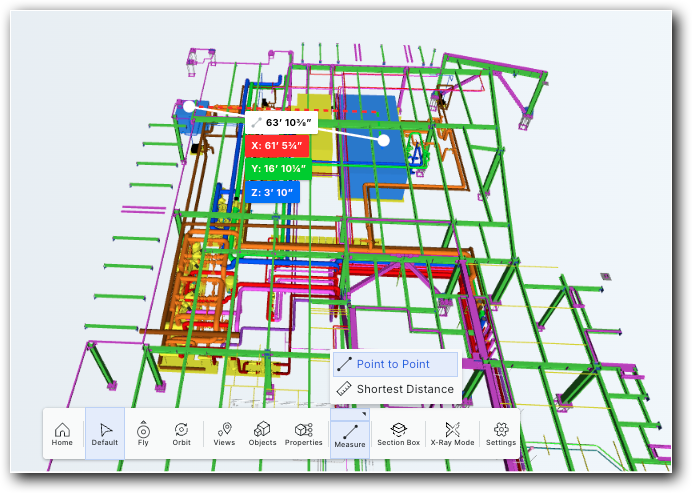The width and height of the screenshot is (692, 493).
Task: Click the Home toolbar icon
Action: pyautogui.click(x=62, y=434)
